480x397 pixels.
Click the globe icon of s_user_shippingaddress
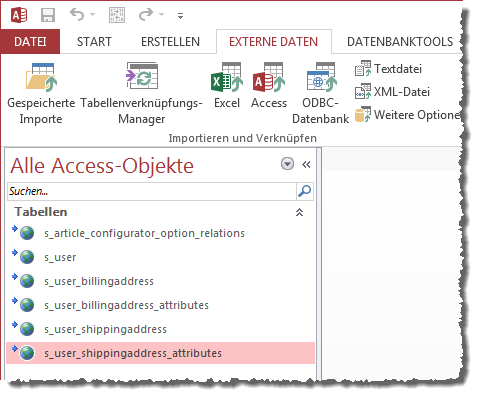point(27,329)
